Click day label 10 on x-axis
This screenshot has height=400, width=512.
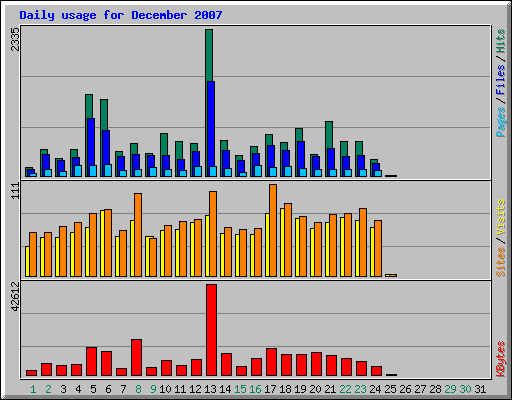point(165,389)
